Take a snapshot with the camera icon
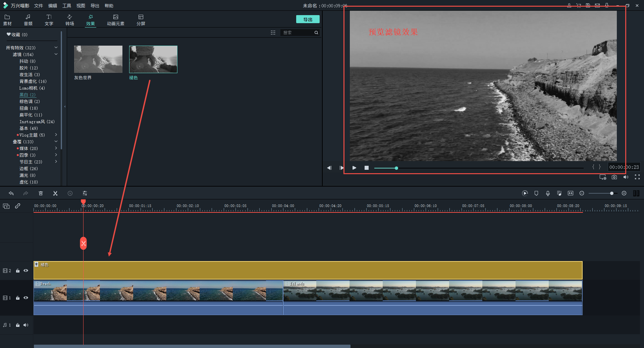Image resolution: width=644 pixels, height=348 pixels. coord(614,177)
